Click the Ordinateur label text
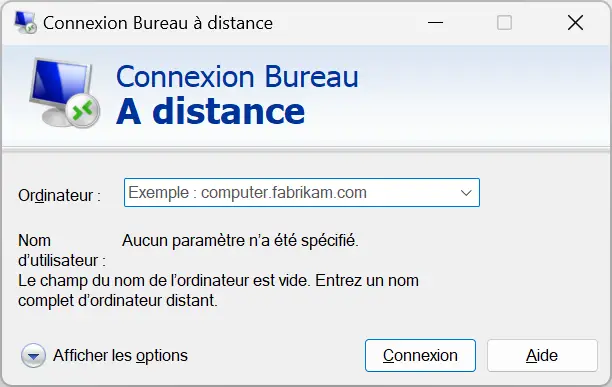The image size is (612, 387). (x=59, y=195)
